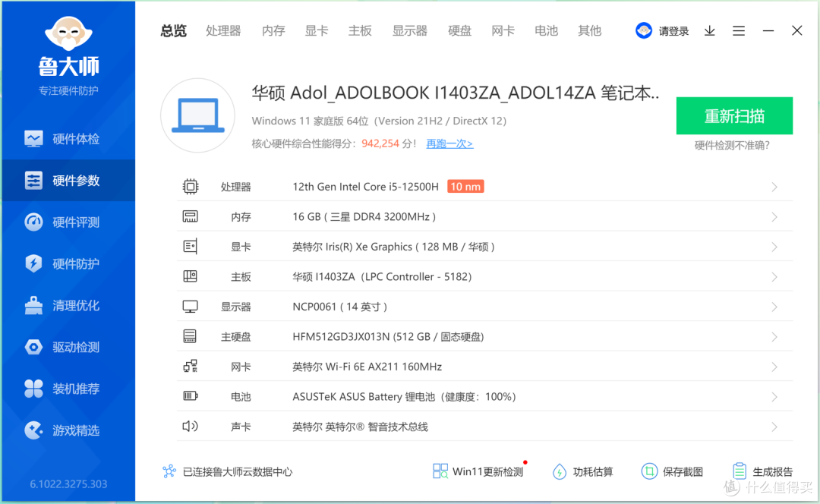
Task: Click the download arrow icon in title bar
Action: (x=710, y=31)
